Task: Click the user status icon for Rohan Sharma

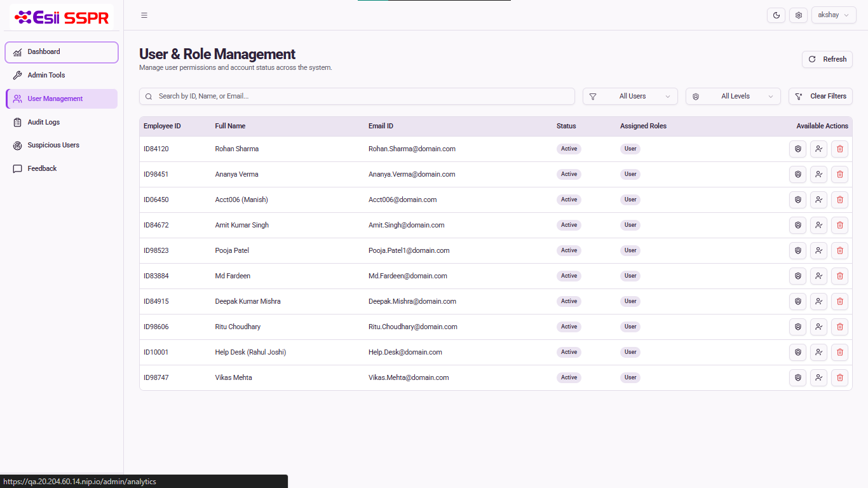Action: pos(818,149)
